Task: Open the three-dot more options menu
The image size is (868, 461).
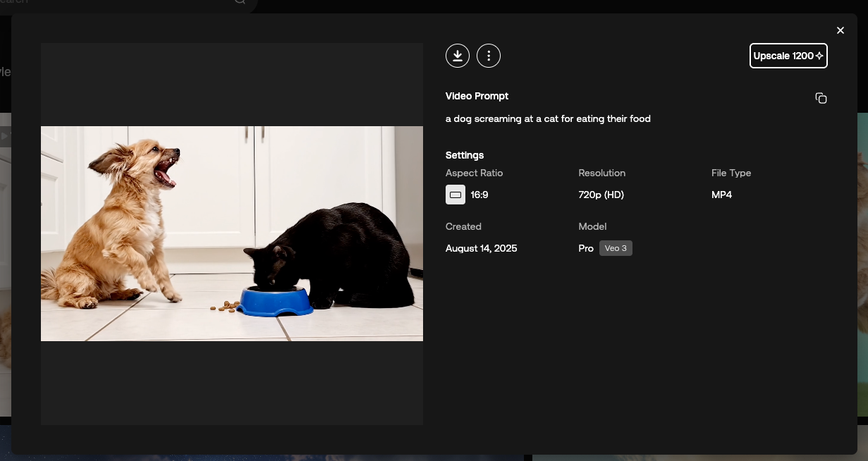Action: click(x=489, y=56)
